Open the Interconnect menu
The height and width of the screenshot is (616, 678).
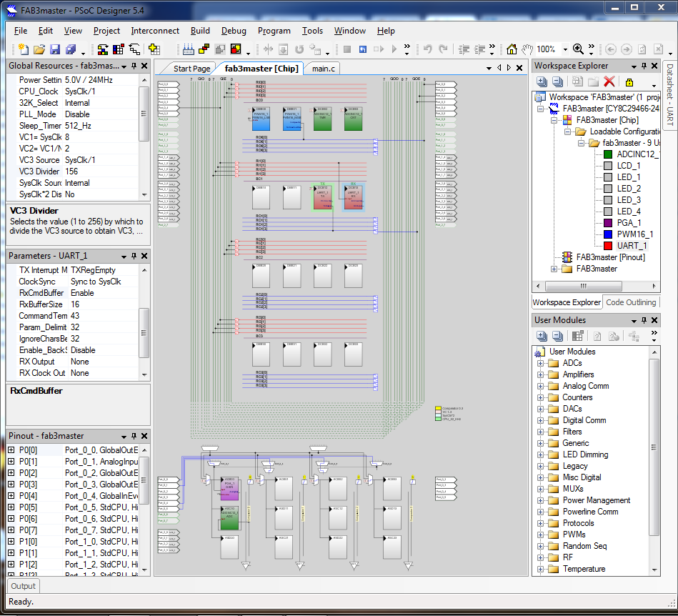[x=155, y=31]
